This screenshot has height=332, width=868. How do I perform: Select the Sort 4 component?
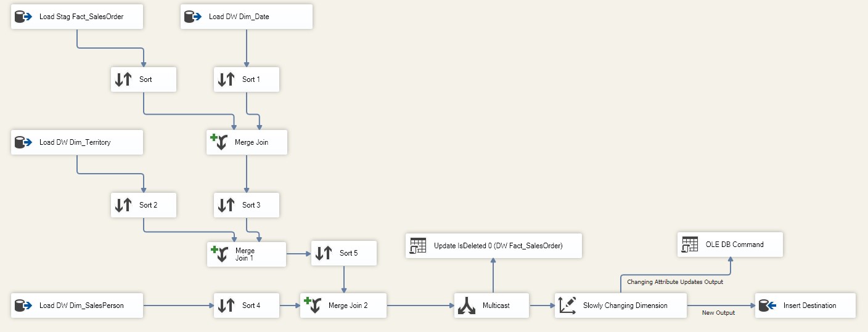pos(247,306)
